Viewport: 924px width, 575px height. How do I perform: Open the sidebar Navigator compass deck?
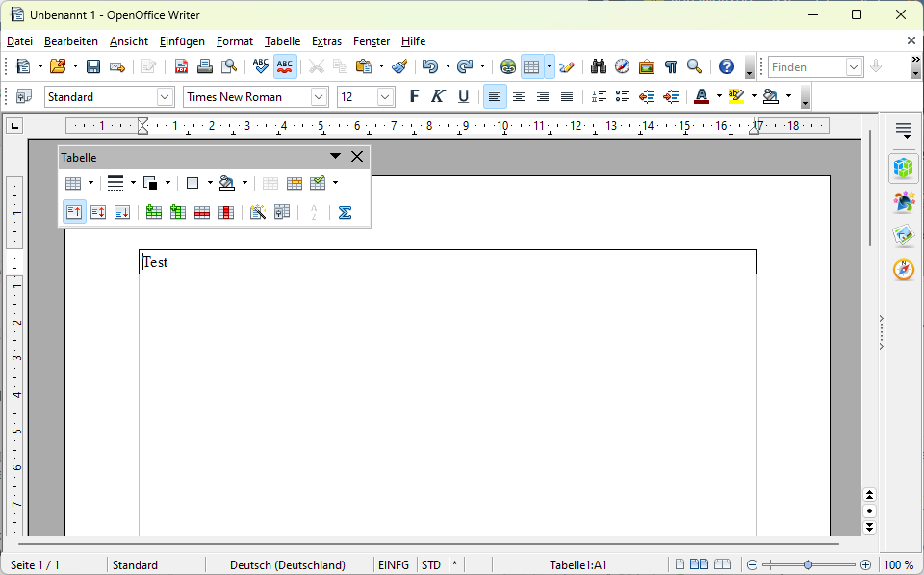point(904,270)
